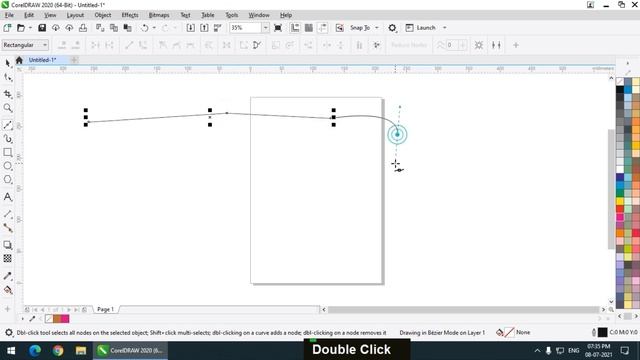640x360 pixels.
Task: Click the Export icon in standard toolbar
Action: click(x=204, y=28)
